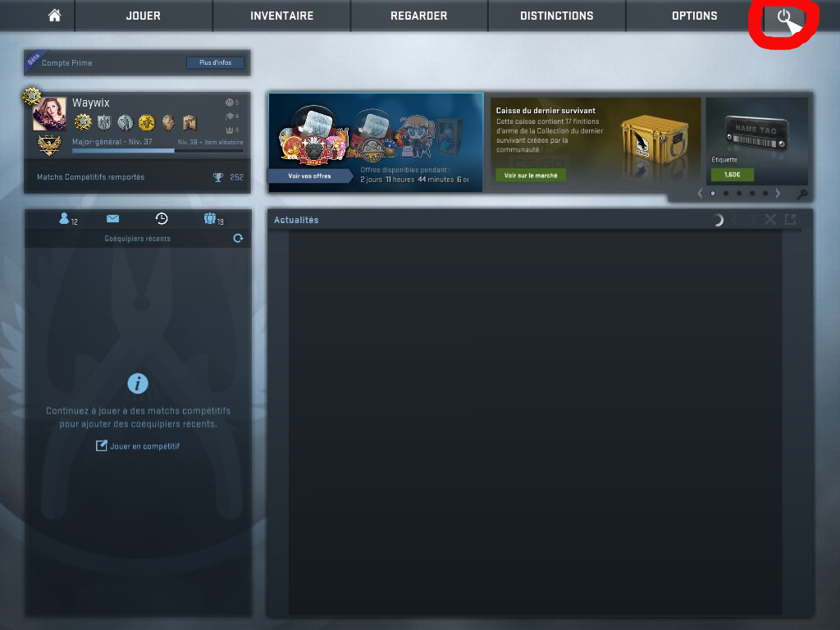Image resolution: width=840 pixels, height=630 pixels.
Task: Go to the home screen icon
Action: pos(54,16)
